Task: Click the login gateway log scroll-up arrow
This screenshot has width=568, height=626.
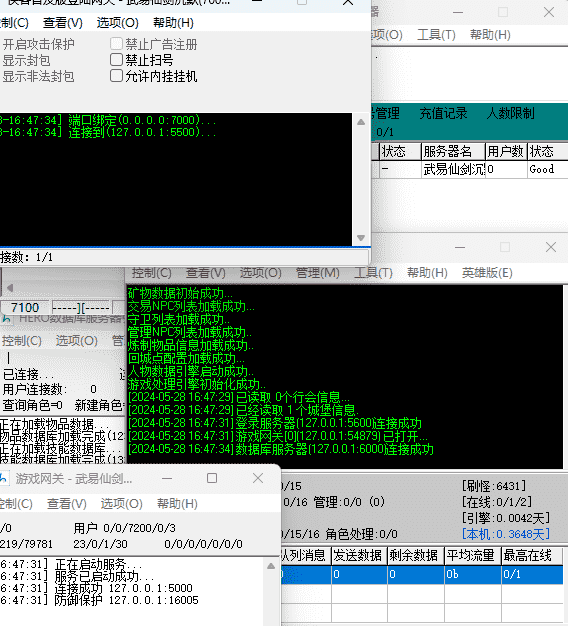Action: click(x=361, y=122)
